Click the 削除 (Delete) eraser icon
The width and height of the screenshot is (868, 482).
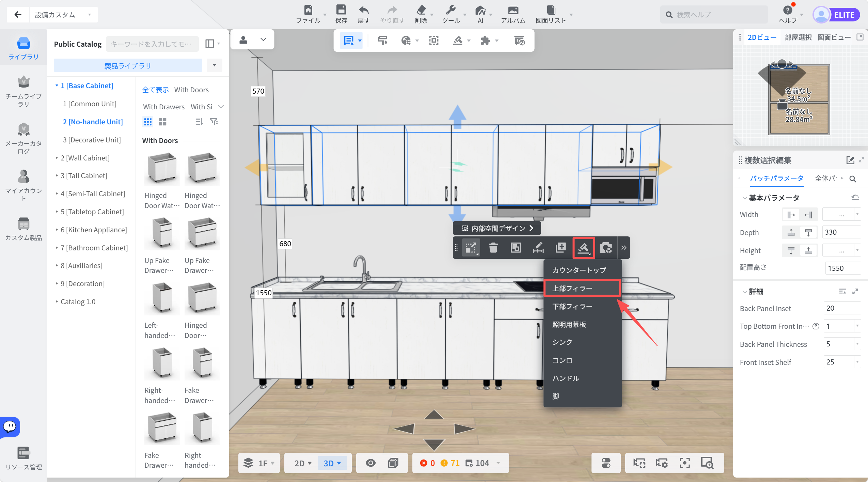coord(421,10)
